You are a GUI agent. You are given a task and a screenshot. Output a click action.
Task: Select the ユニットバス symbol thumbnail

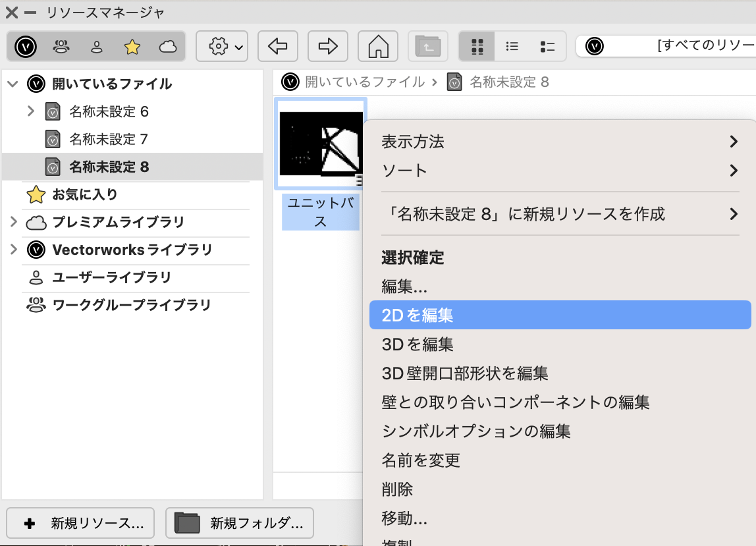pos(321,145)
